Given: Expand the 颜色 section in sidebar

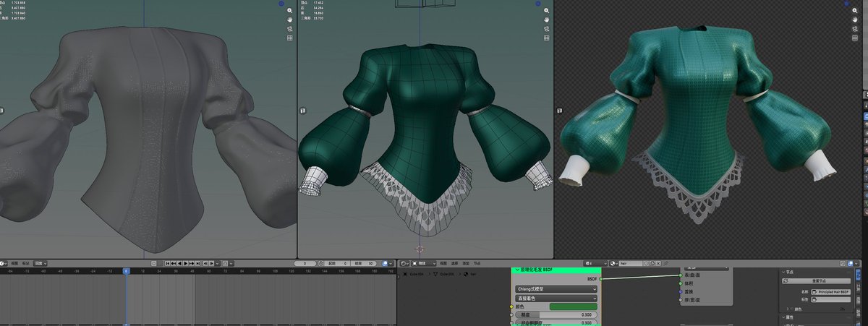Looking at the screenshot, I should (788, 309).
